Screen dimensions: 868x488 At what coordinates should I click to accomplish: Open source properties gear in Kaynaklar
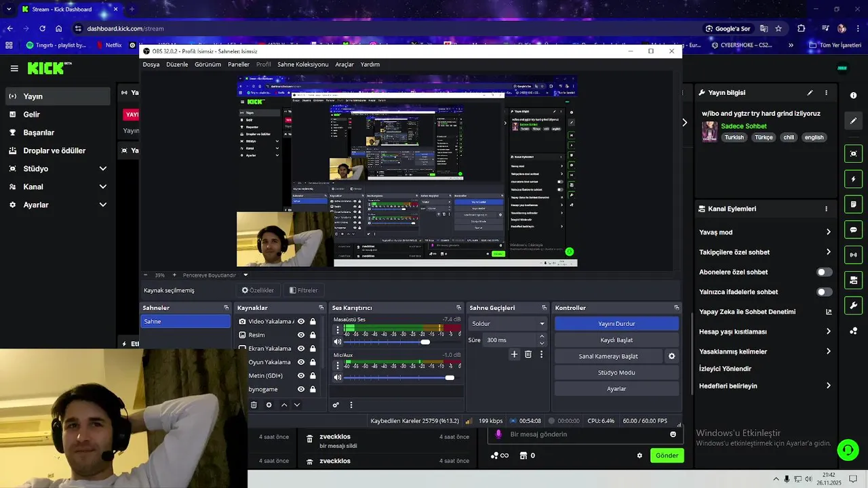tap(269, 405)
